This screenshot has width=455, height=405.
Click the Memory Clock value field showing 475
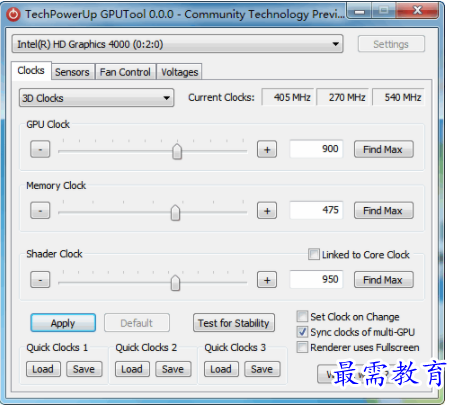point(316,210)
